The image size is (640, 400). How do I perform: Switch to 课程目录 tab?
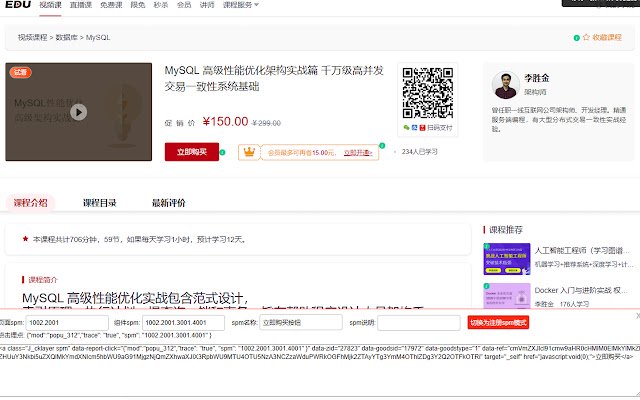click(x=100, y=203)
